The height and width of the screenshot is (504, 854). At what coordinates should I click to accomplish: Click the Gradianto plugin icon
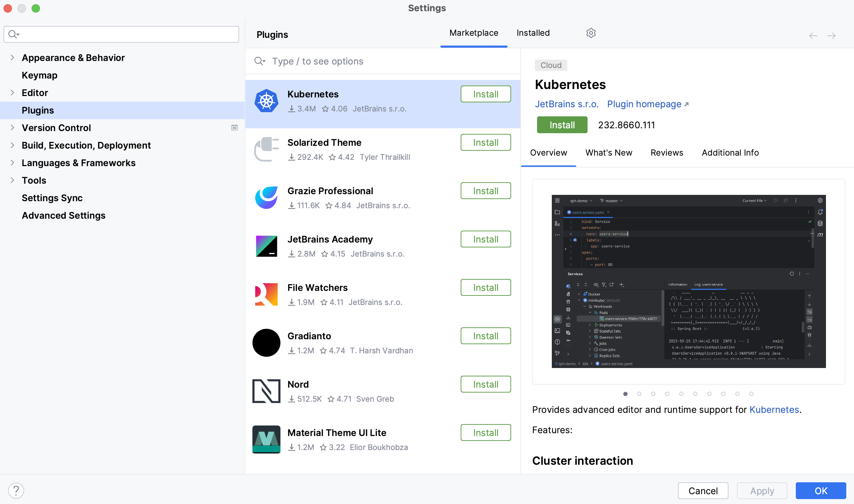click(266, 342)
